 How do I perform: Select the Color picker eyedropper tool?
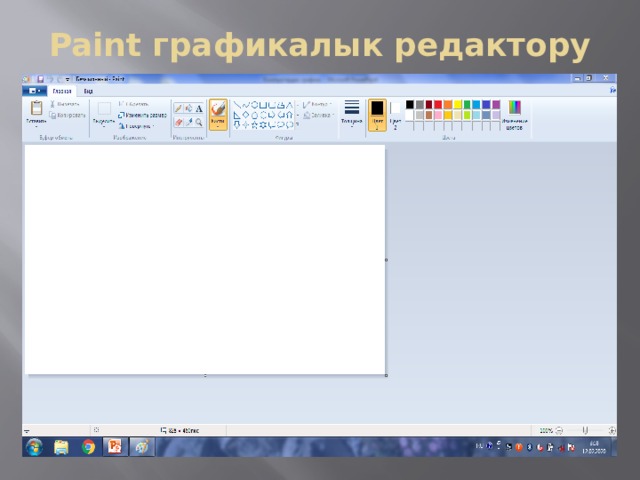tap(189, 122)
